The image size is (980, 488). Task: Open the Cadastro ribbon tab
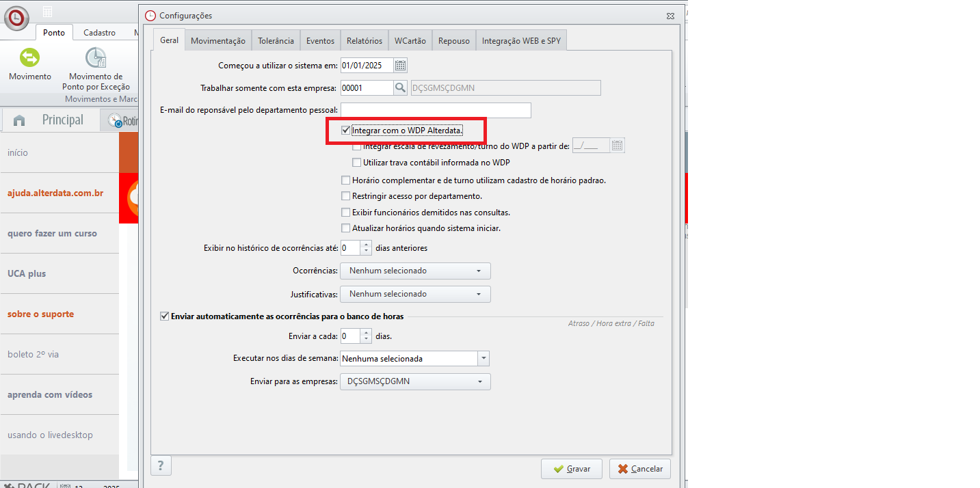click(x=100, y=32)
